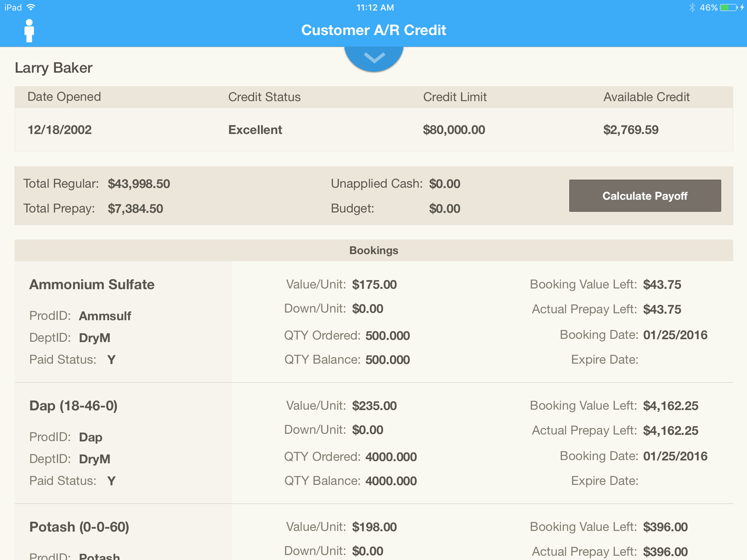Image resolution: width=747 pixels, height=560 pixels.
Task: Open the Ammonium Sulfate booking
Action: coord(92,285)
